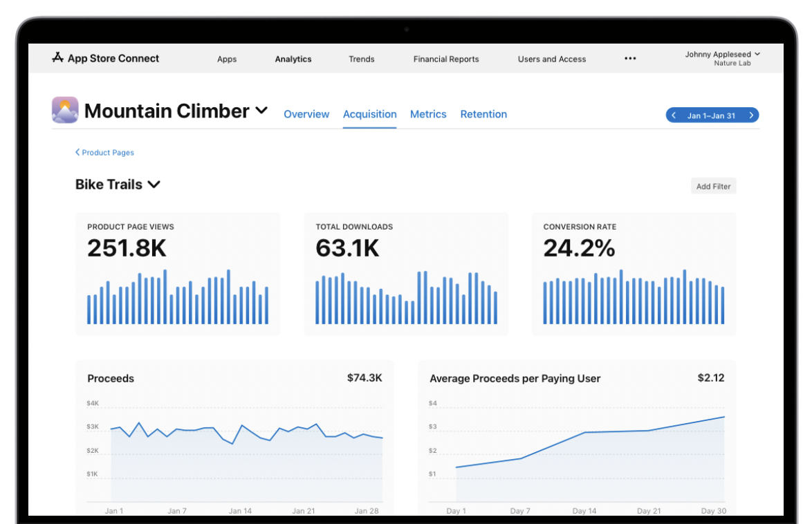
Task: Open the Analytics section
Action: pyautogui.click(x=293, y=59)
